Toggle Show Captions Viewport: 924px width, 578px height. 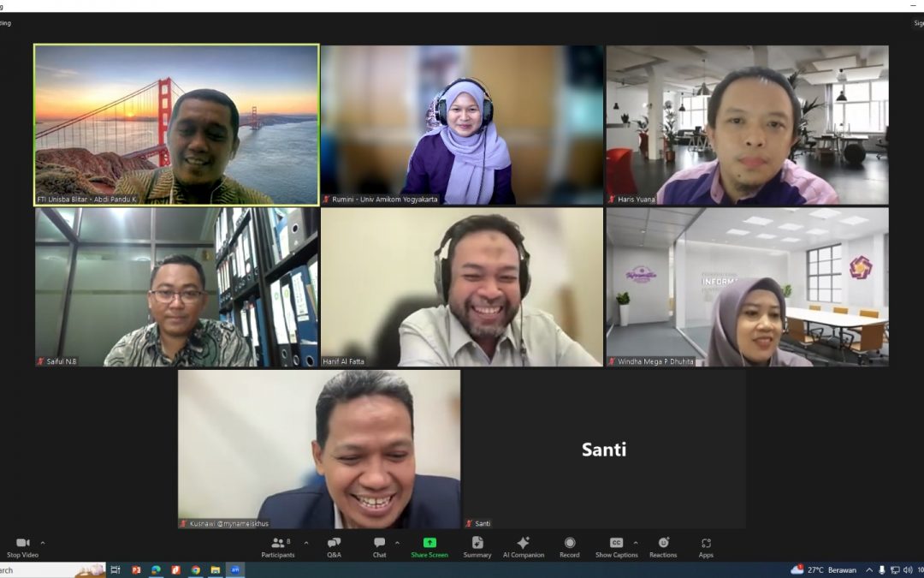[x=616, y=545]
